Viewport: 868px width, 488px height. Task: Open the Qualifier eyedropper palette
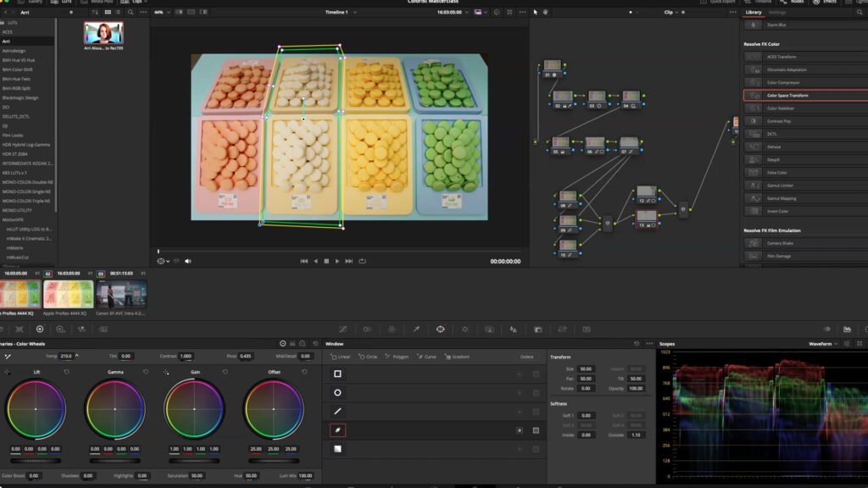point(416,330)
